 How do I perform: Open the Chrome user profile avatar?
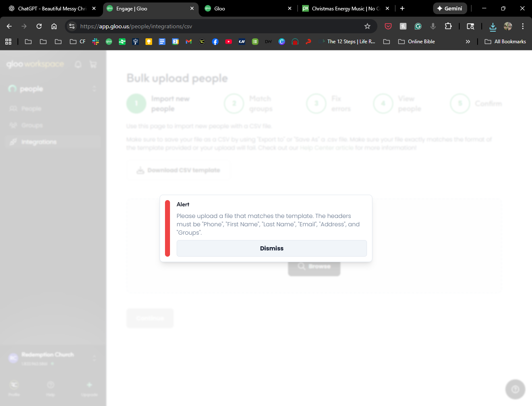click(x=508, y=26)
